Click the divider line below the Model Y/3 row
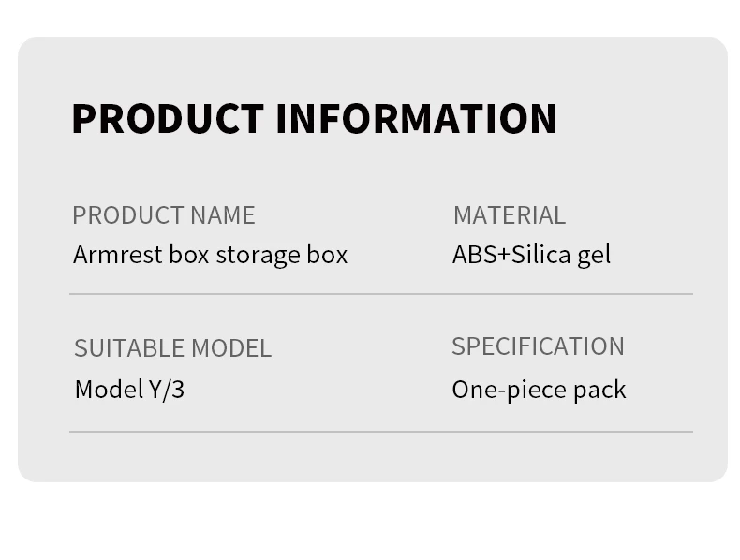The width and height of the screenshot is (740, 560). (x=380, y=432)
